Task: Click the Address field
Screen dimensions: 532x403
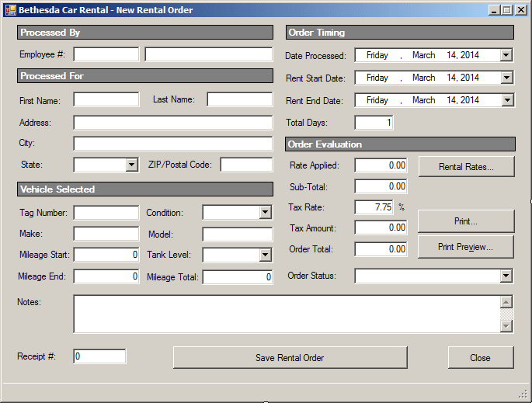Action: [x=173, y=123]
